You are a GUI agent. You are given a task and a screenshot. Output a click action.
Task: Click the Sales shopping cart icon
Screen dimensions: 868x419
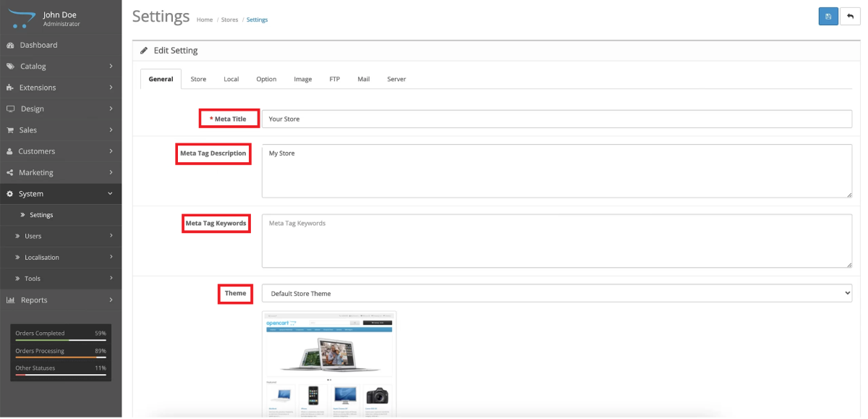coord(10,130)
